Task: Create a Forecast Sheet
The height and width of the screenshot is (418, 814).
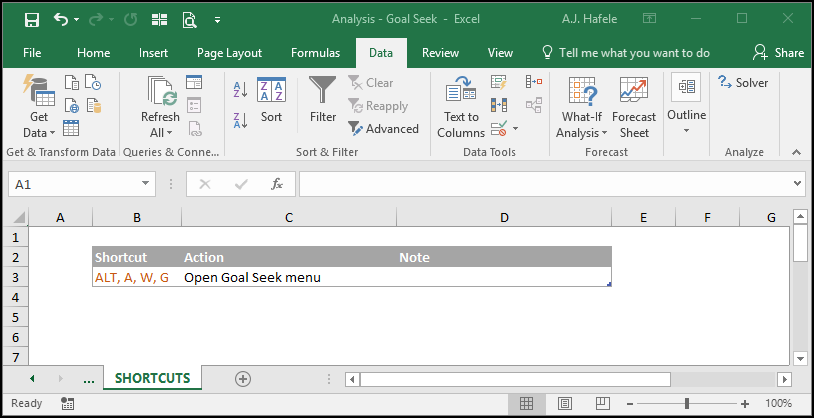Action: point(634,107)
